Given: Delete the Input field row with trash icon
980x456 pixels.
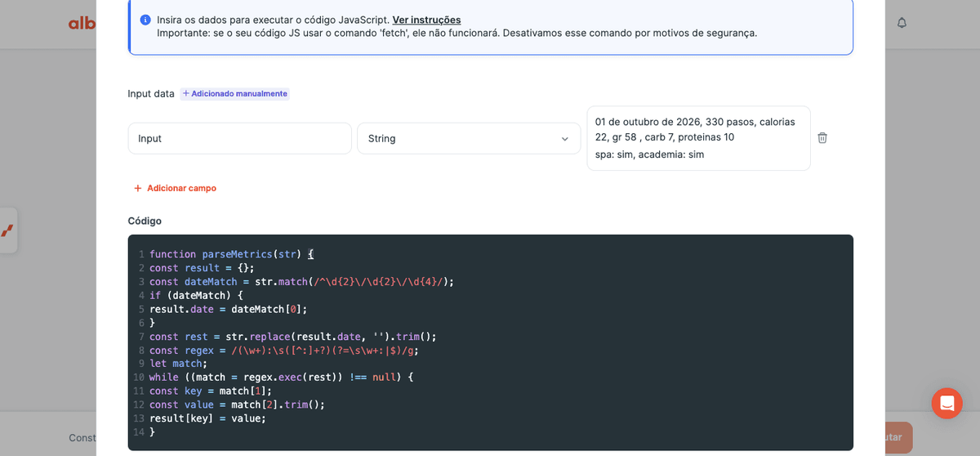Looking at the screenshot, I should [x=822, y=138].
